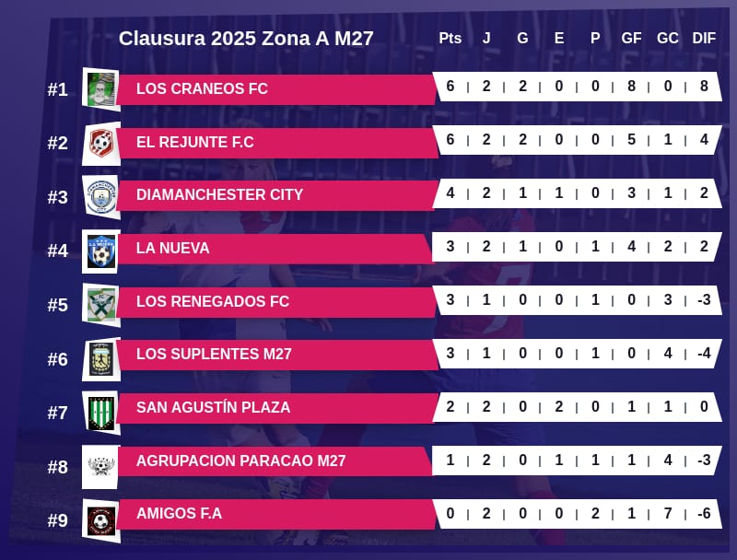737x560 pixels.
Task: Select the DIF column header
Action: pyautogui.click(x=704, y=38)
